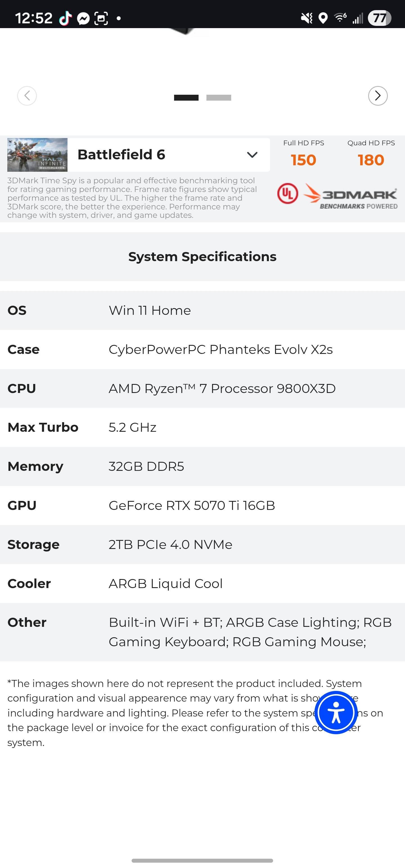Tap the muted sound status icon
This screenshot has width=405, height=868.
click(307, 18)
